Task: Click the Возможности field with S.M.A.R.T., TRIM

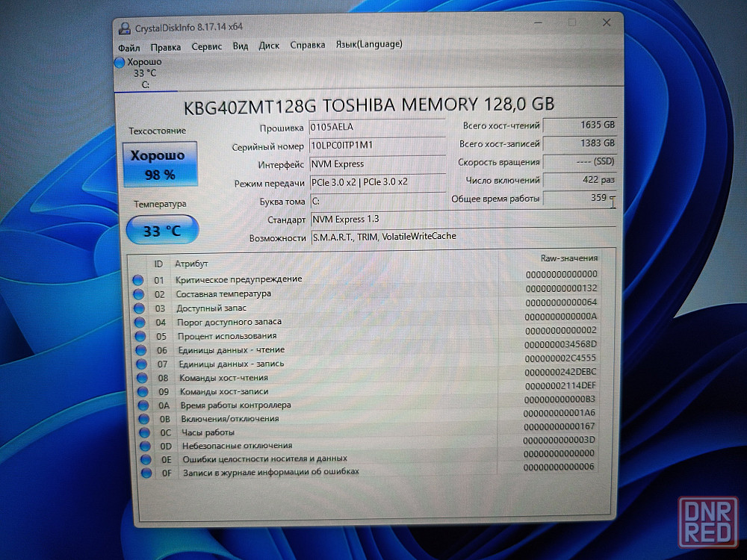Action: [x=464, y=236]
